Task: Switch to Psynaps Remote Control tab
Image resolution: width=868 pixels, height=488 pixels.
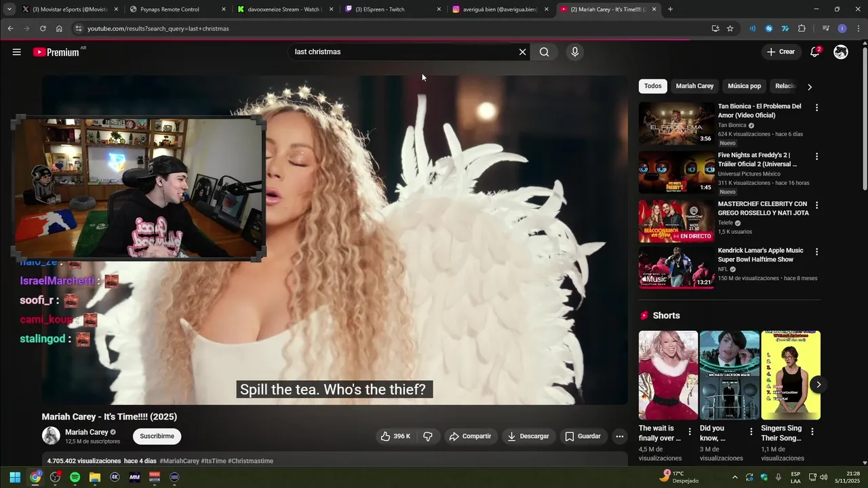Action: tap(176, 9)
